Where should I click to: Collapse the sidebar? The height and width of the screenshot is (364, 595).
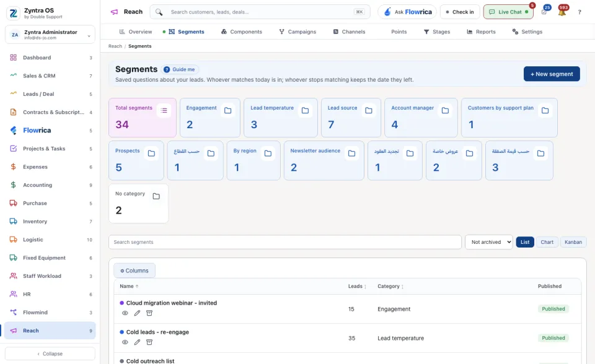pos(50,353)
